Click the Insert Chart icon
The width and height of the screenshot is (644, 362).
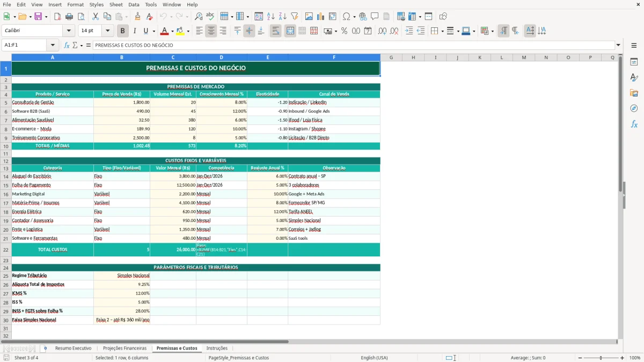coord(321,17)
